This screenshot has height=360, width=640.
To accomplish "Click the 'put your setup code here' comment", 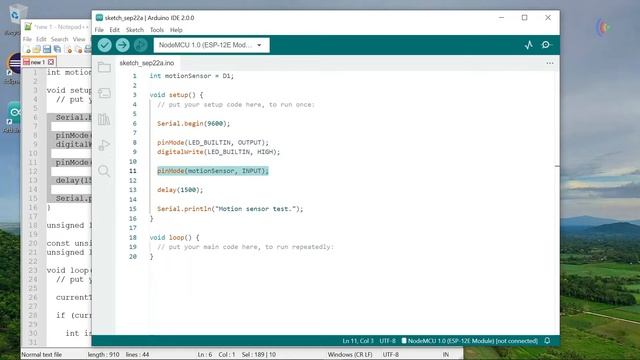I will 236,104.
